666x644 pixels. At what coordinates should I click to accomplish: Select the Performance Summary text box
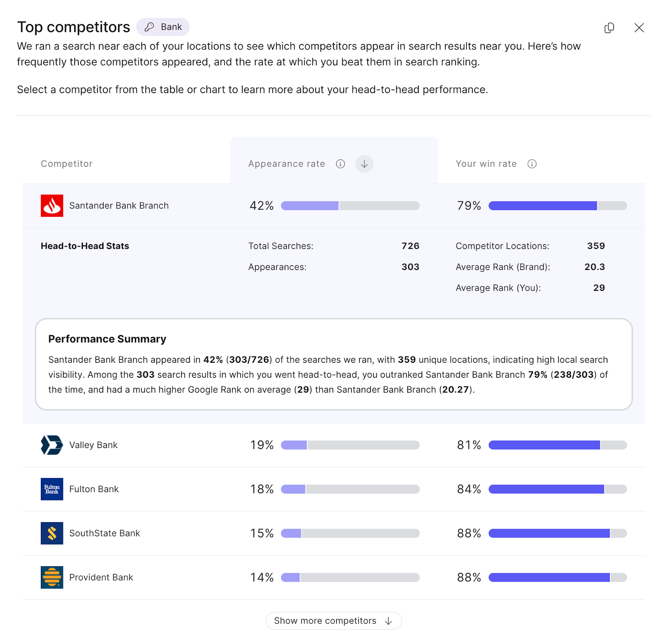(333, 364)
